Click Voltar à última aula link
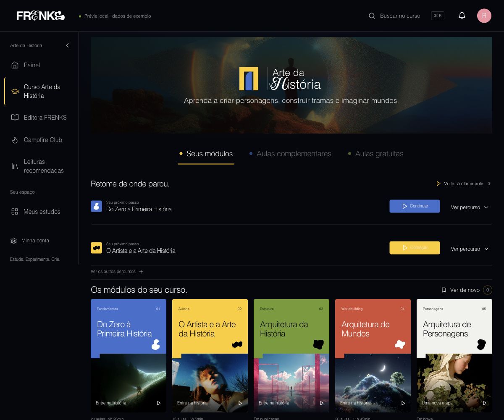The image size is (504, 420). tap(464, 184)
